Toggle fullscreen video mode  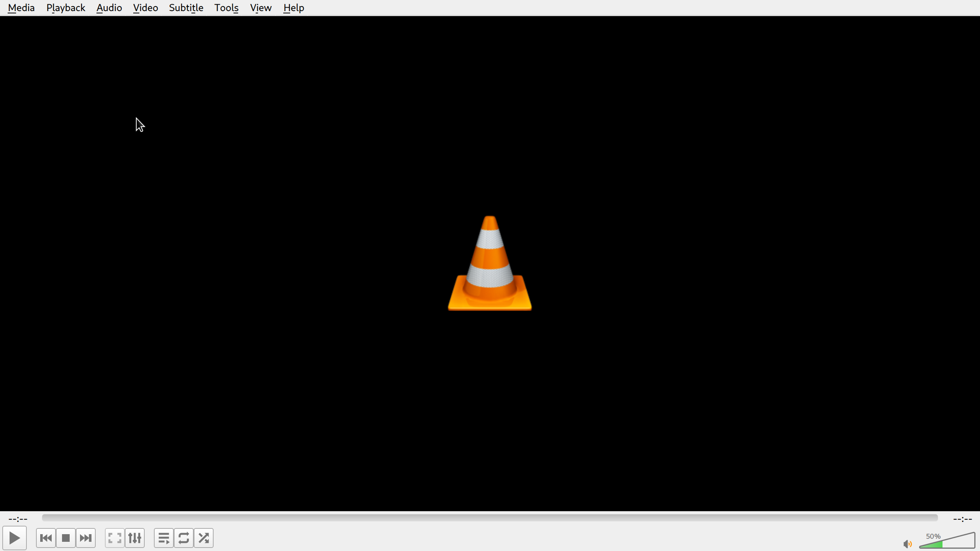point(115,538)
